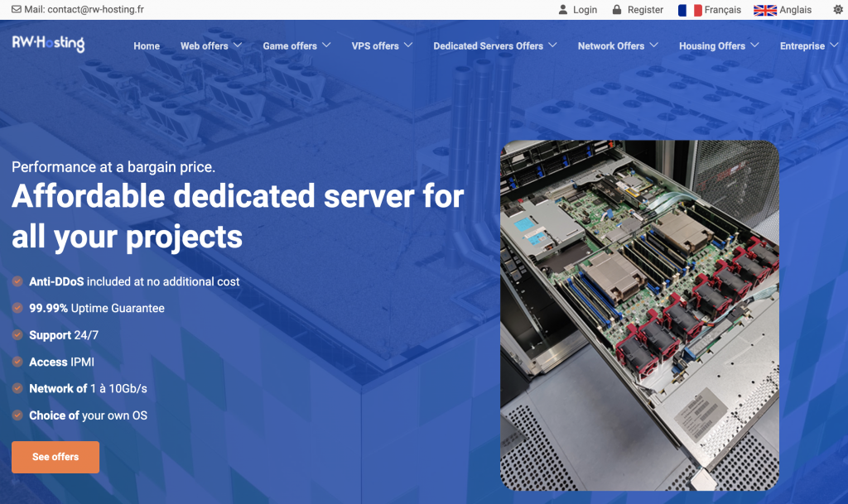The height and width of the screenshot is (504, 848).
Task: Click the Register padlock icon
Action: pos(616,10)
